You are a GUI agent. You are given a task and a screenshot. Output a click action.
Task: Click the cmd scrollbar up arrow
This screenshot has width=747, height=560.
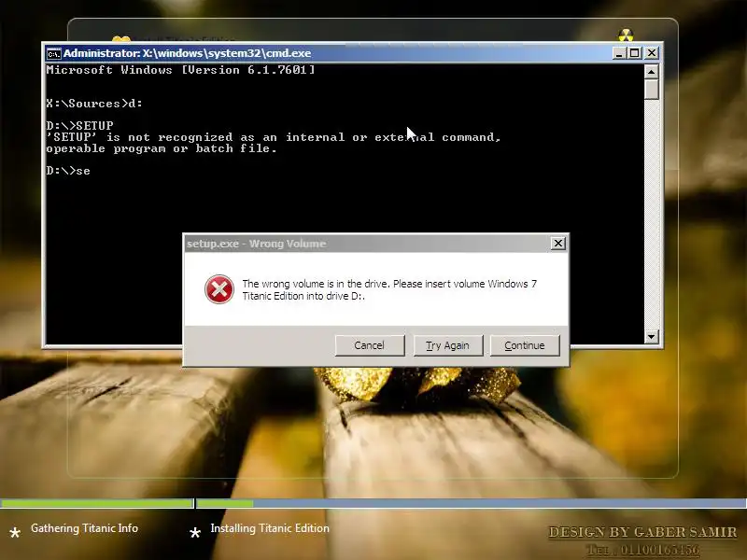[x=651, y=72]
